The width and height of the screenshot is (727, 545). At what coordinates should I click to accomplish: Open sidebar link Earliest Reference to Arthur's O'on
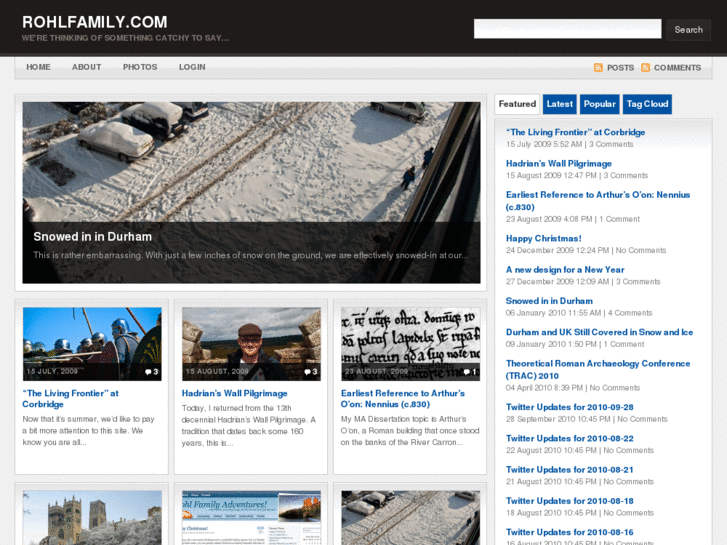point(598,200)
